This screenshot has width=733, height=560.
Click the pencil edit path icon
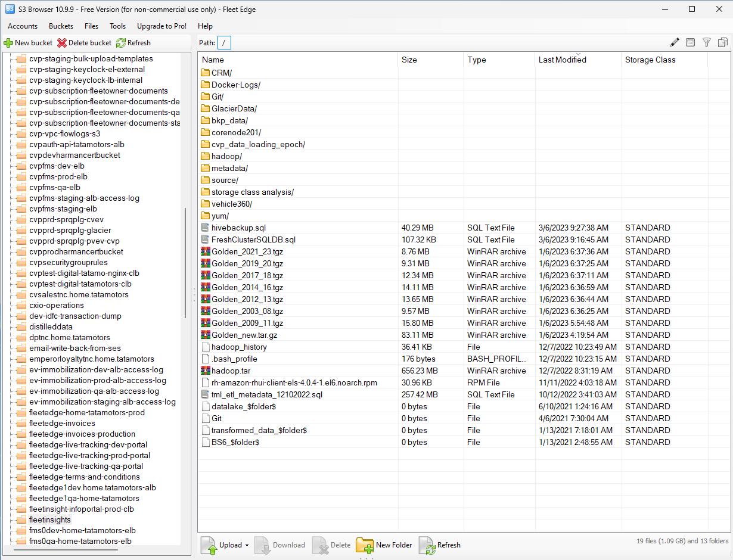675,42
